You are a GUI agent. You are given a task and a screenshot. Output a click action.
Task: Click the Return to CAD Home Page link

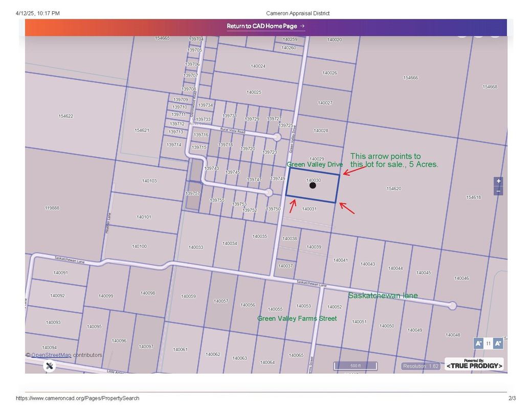pyautogui.click(x=265, y=26)
